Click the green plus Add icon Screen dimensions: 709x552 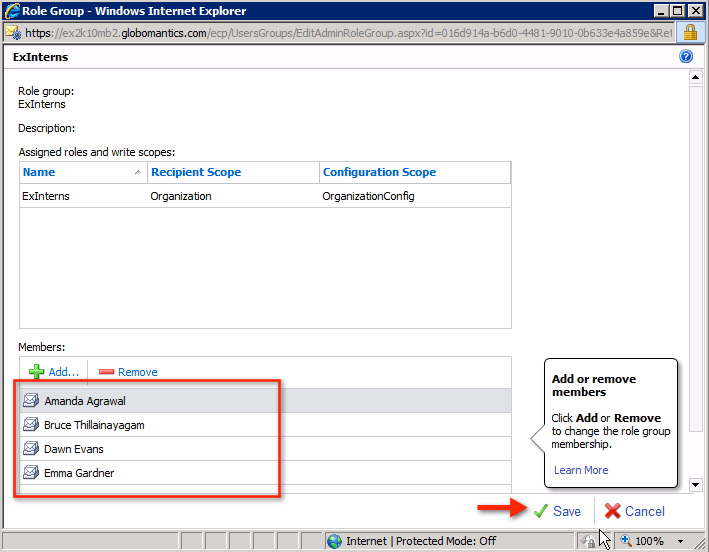(x=36, y=372)
